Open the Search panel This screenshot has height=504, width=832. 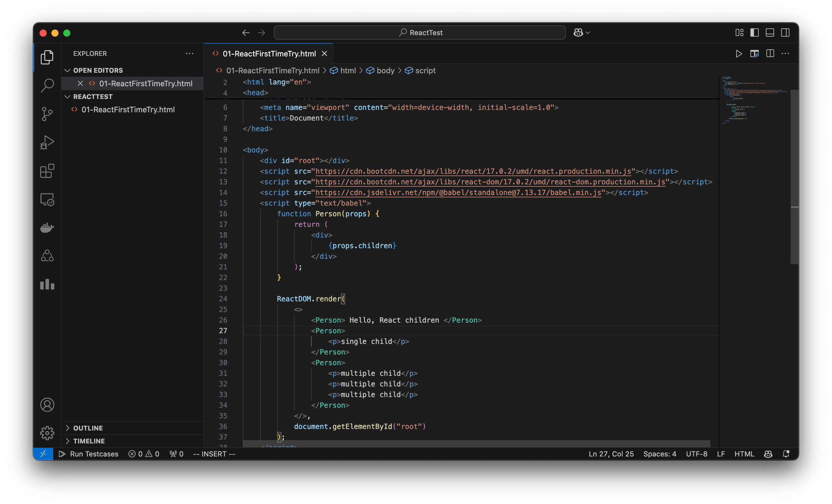point(47,85)
